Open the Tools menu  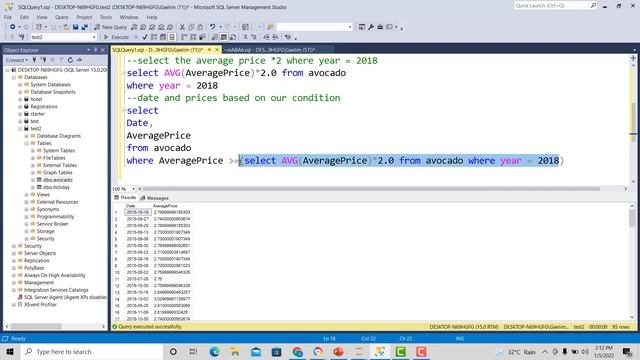106,17
